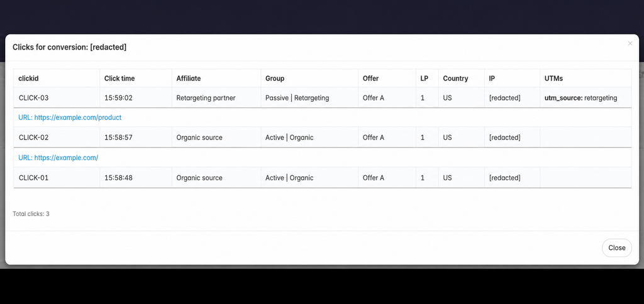
Task: Click the 15:58:57 click time
Action: (x=118, y=138)
